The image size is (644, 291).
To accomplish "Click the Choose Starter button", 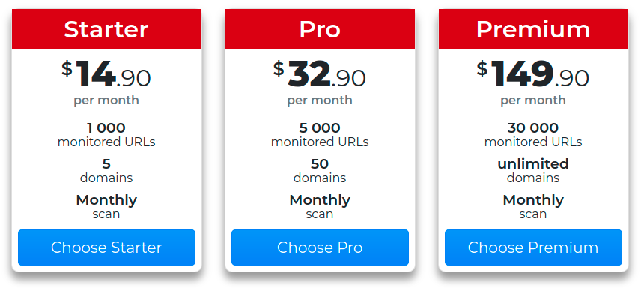I will pyautogui.click(x=106, y=247).
